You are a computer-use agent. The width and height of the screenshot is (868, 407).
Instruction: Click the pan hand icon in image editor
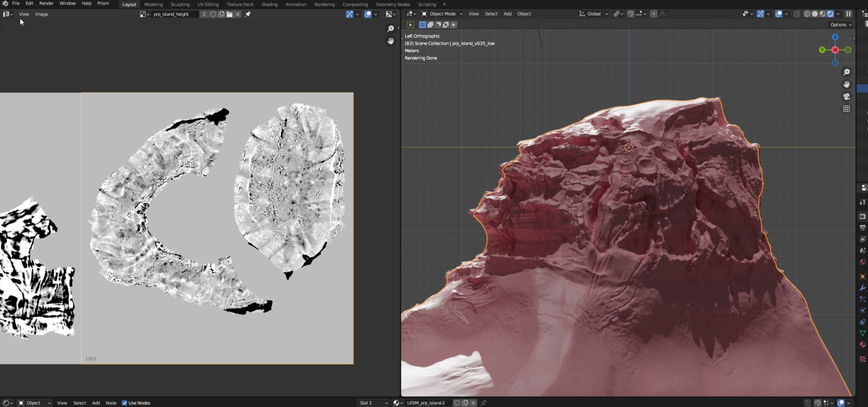(x=390, y=41)
